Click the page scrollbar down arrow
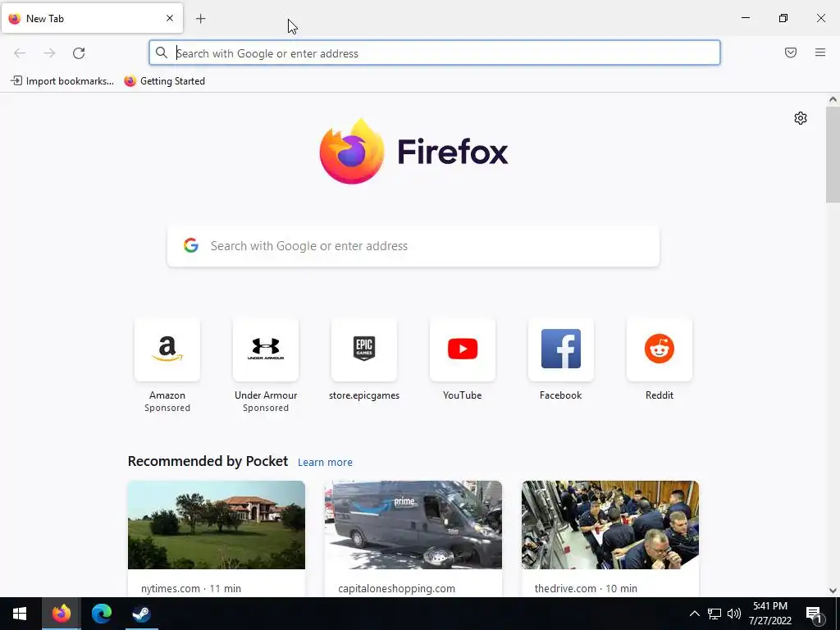The height and width of the screenshot is (630, 840). (x=833, y=591)
